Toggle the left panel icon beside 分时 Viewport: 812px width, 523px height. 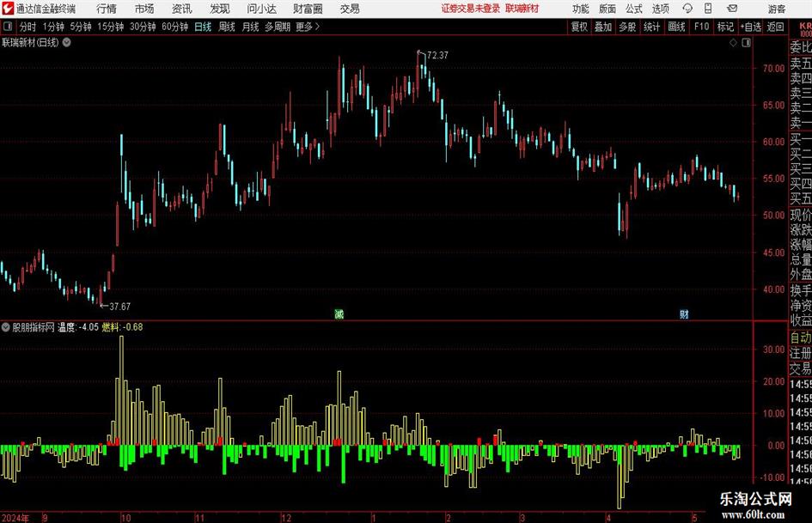coord(8,27)
